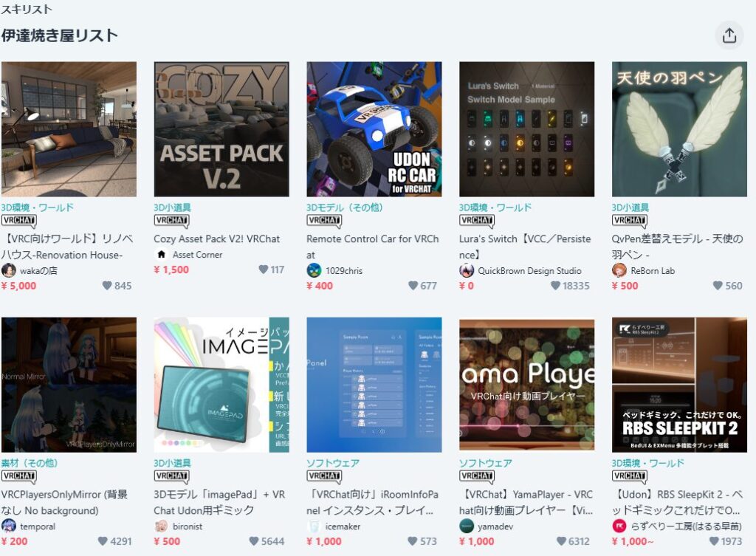Click the yamadev shop avatar

(x=467, y=526)
